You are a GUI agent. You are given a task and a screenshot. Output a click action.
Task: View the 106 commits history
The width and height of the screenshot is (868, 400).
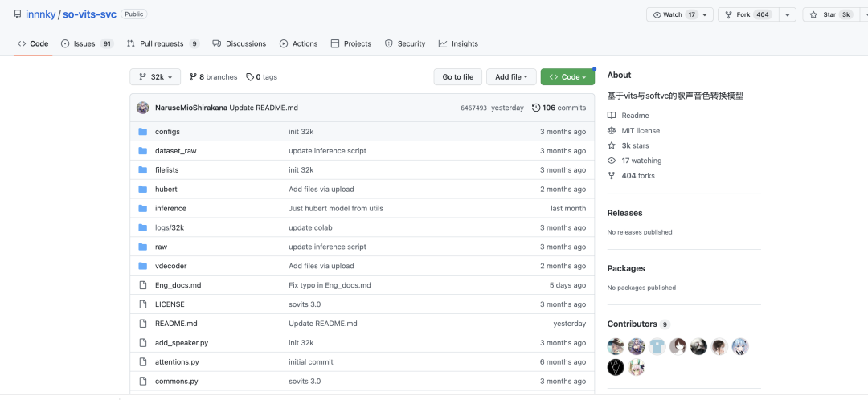559,108
